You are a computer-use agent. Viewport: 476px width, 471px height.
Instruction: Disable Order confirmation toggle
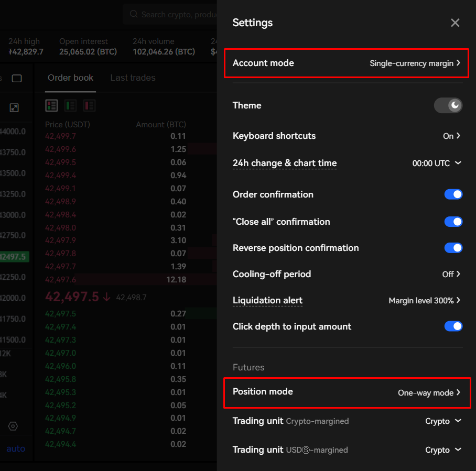coord(453,194)
